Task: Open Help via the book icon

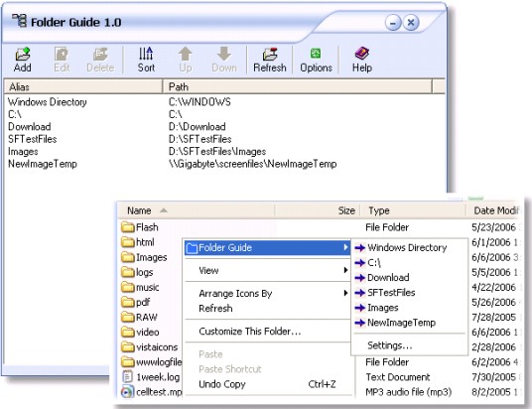Action: click(361, 54)
